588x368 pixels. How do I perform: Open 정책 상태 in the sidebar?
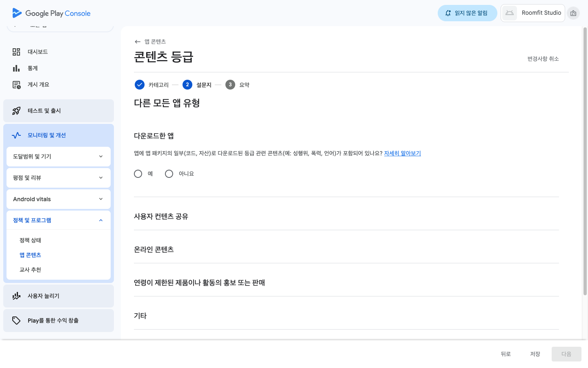(x=30, y=240)
